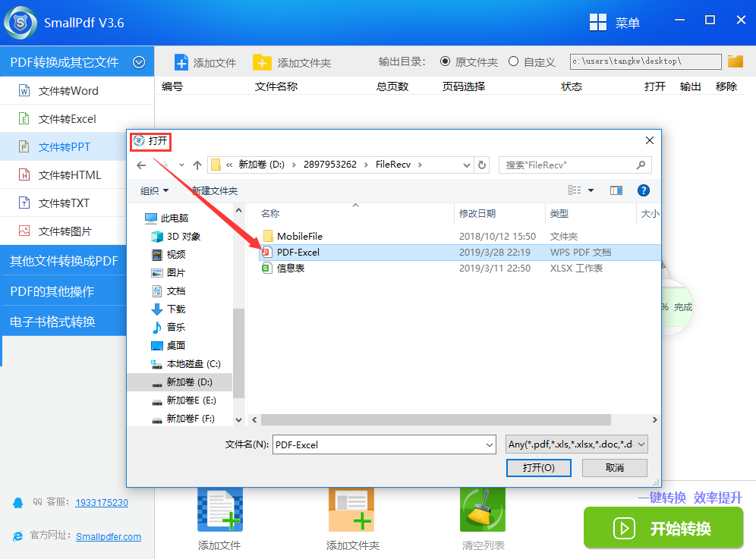Image resolution: width=756 pixels, height=559 pixels.
Task: Choose the 原文件夹 radio button
Action: click(x=446, y=61)
